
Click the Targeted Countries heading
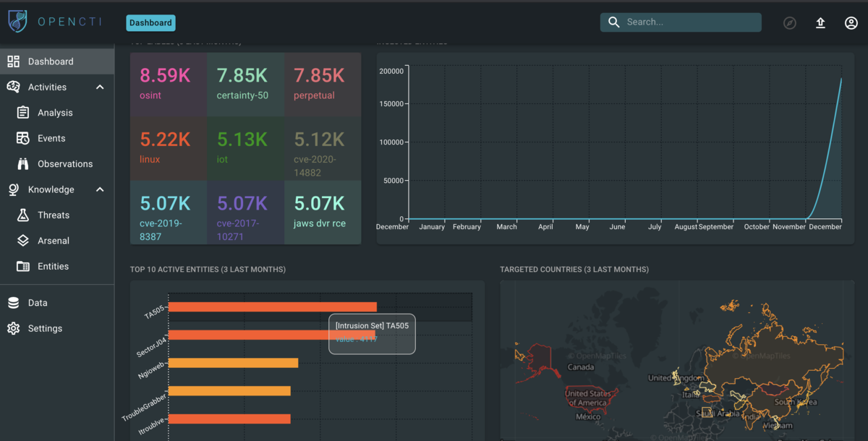click(x=574, y=270)
